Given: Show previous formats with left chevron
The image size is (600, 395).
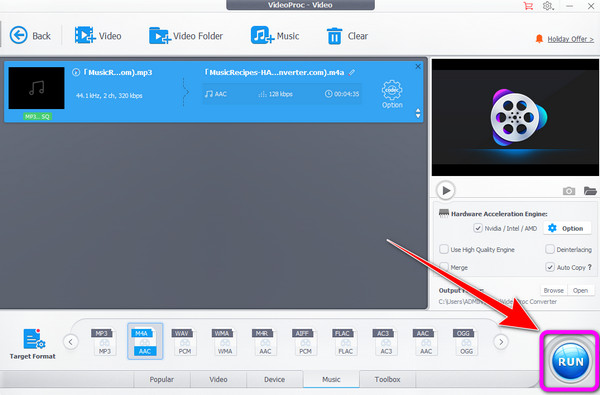Looking at the screenshot, I should 71,341.
